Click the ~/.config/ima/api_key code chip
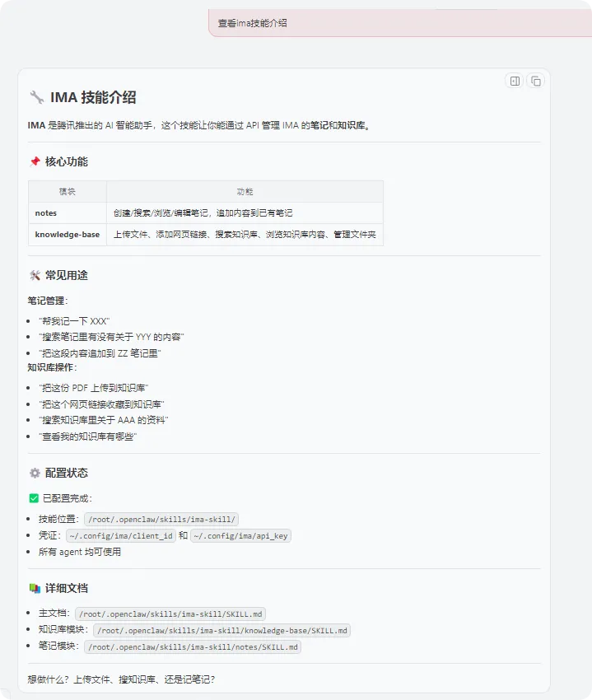 (240, 536)
